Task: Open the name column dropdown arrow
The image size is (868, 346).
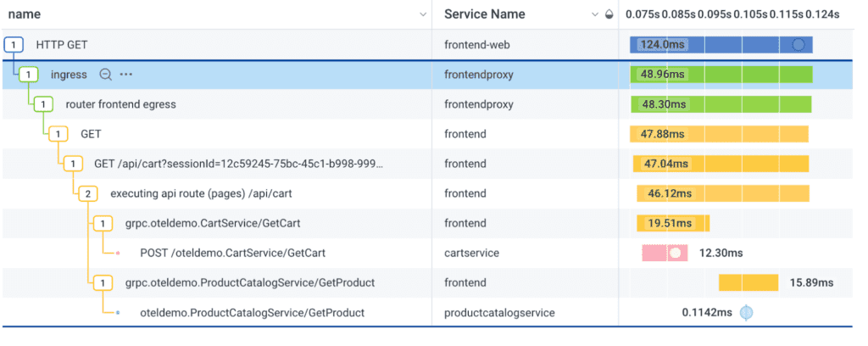Action: click(x=423, y=14)
